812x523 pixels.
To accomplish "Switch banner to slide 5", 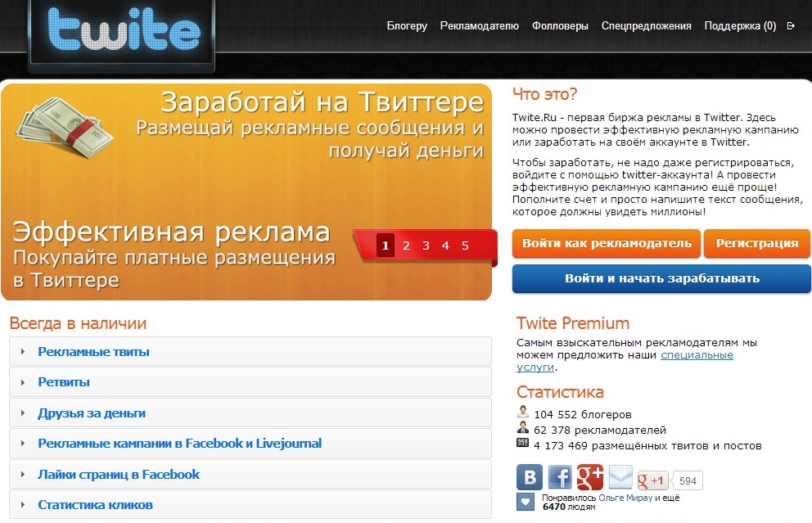I will pyautogui.click(x=465, y=246).
